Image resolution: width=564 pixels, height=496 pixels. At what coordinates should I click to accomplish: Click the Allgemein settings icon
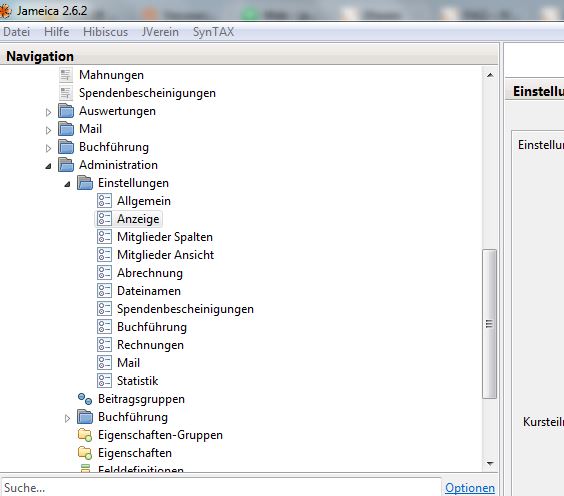[x=104, y=201]
